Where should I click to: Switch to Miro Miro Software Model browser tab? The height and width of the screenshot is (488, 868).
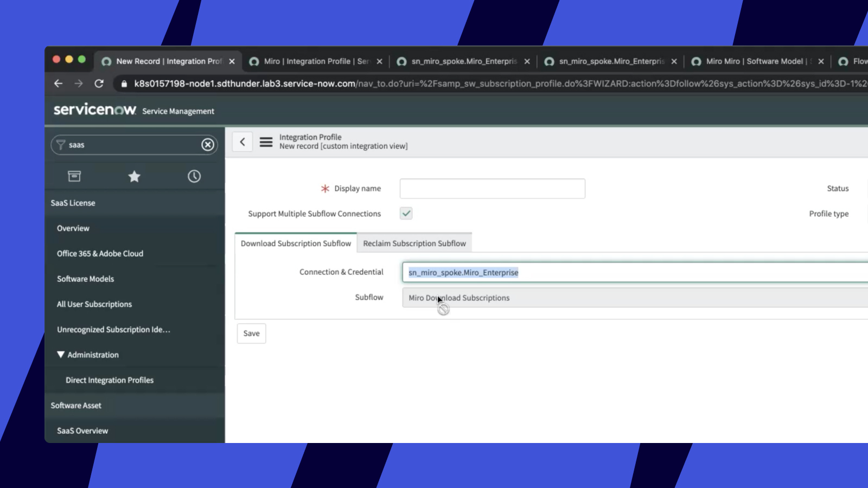[757, 61]
